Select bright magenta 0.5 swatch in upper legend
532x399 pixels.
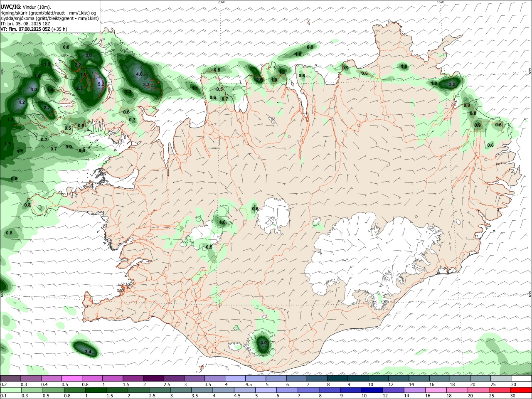tap(71, 379)
